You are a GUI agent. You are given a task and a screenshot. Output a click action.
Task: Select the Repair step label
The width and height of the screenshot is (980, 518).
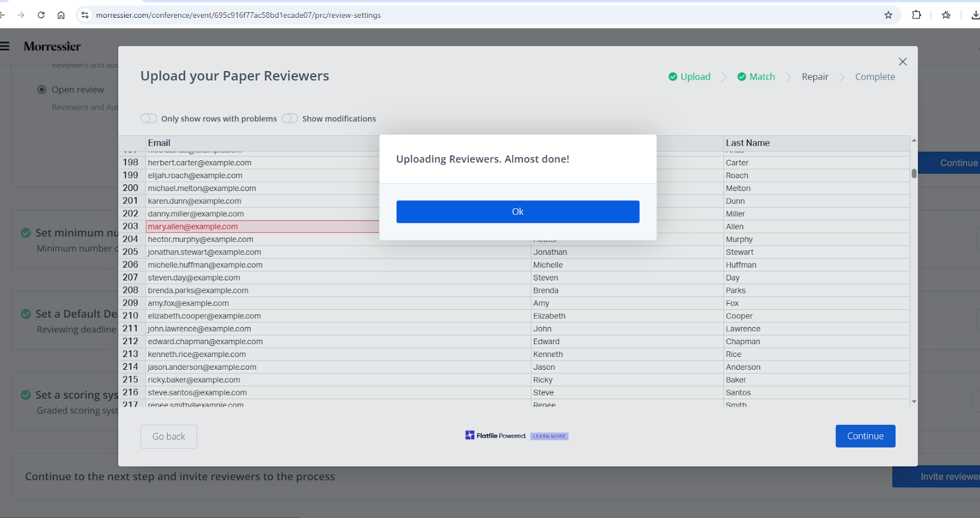click(x=815, y=77)
